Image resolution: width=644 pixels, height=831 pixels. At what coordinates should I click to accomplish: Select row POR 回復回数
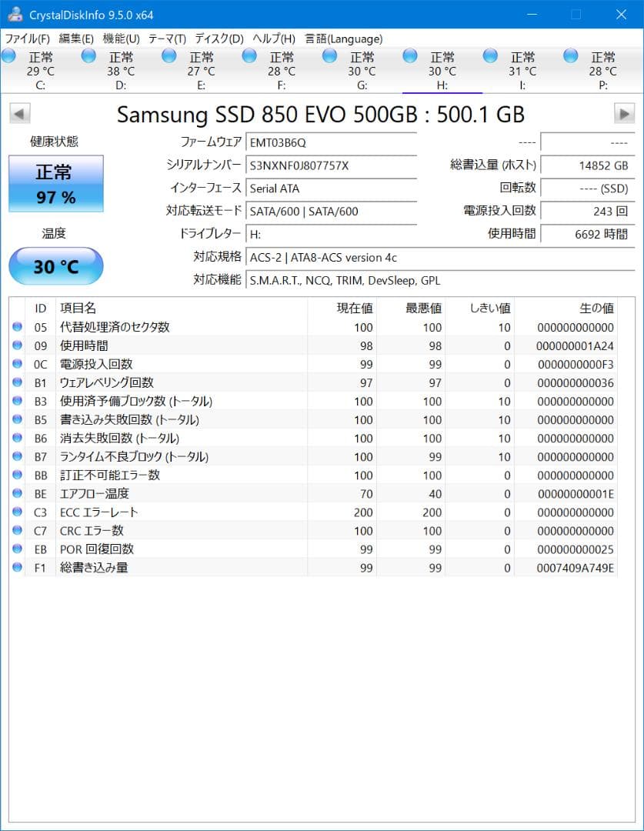(x=313, y=549)
